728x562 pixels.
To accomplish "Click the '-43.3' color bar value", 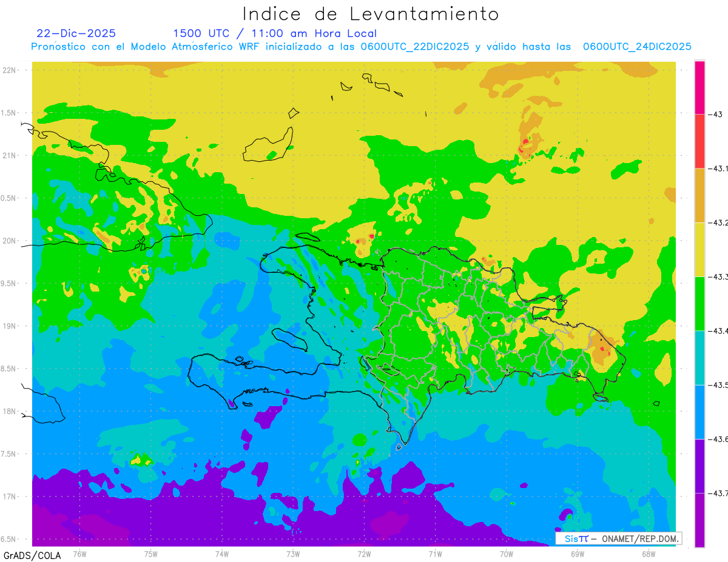I will tap(718, 276).
